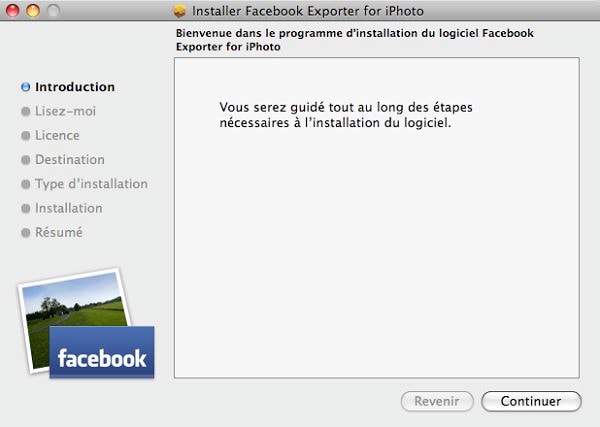The image size is (600, 427).
Task: Click the Type d'installation step bullet
Action: coord(26,184)
